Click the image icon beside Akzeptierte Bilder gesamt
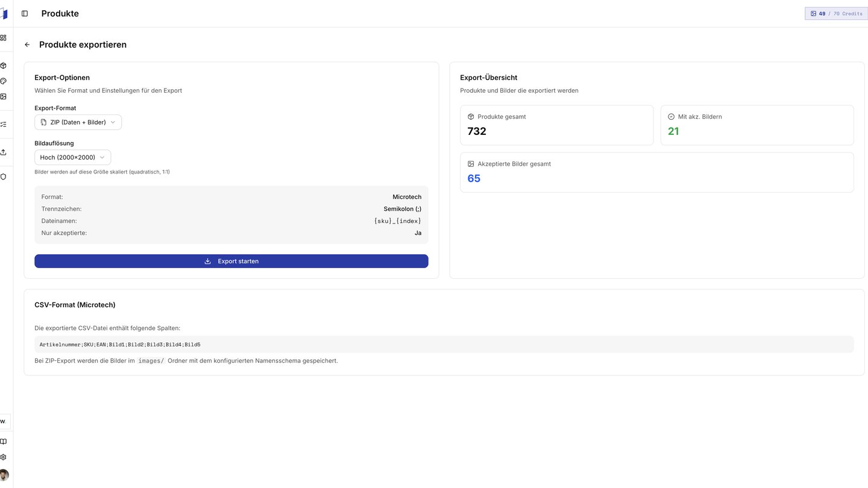 [x=471, y=164]
